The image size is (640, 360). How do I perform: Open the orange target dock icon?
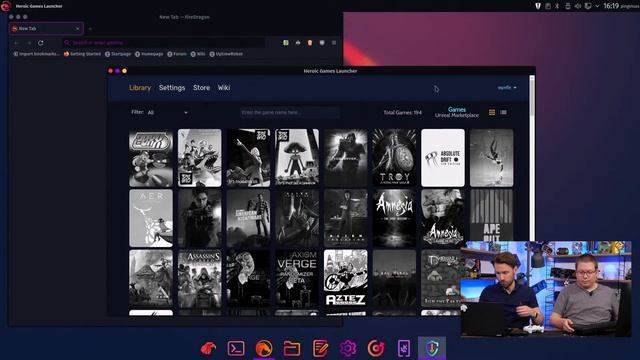tap(376, 348)
